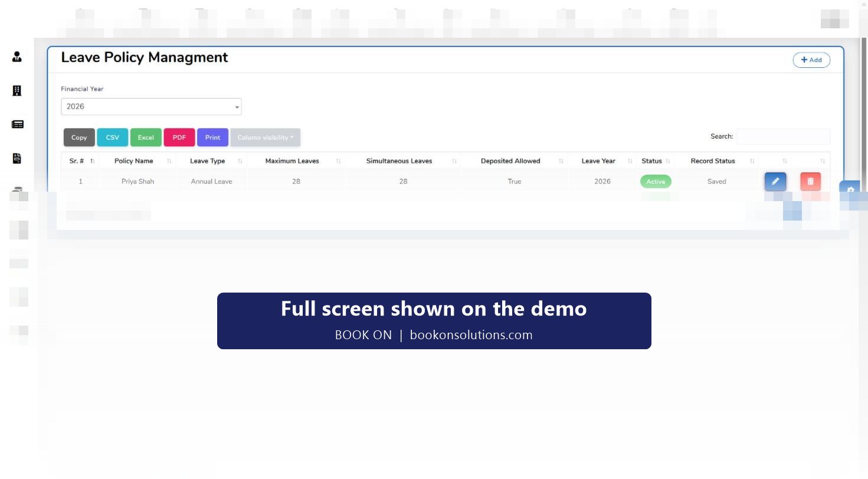Screen dimensions: 868x479
Task: Export the table as PDF
Action: 179,137
